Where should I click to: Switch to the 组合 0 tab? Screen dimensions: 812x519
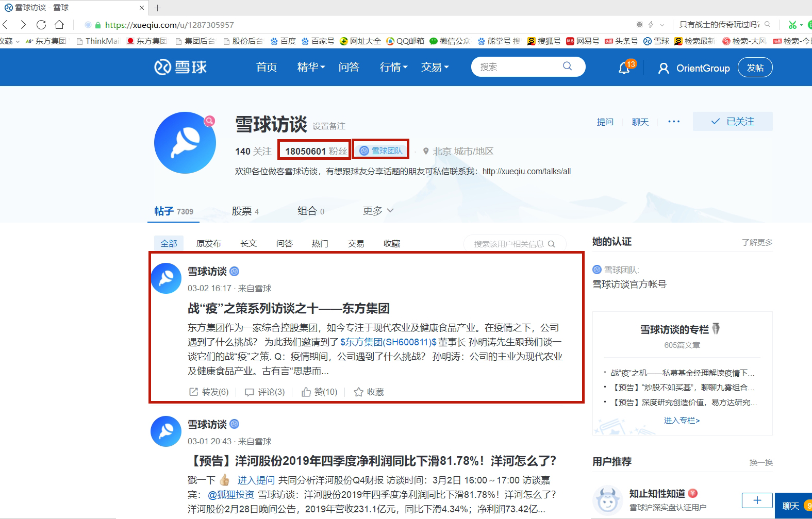pos(311,211)
